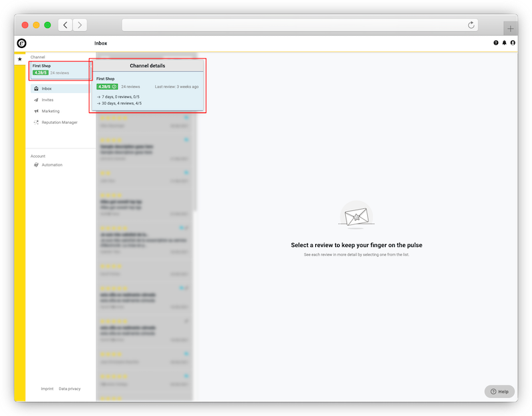Click '24 reviews' in channel details
The width and height of the screenshot is (532, 416).
pyautogui.click(x=130, y=87)
